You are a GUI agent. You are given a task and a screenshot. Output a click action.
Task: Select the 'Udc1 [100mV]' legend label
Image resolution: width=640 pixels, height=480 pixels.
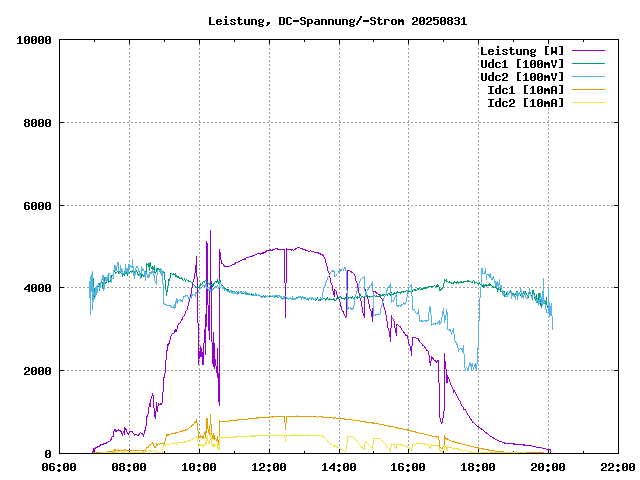[521, 64]
